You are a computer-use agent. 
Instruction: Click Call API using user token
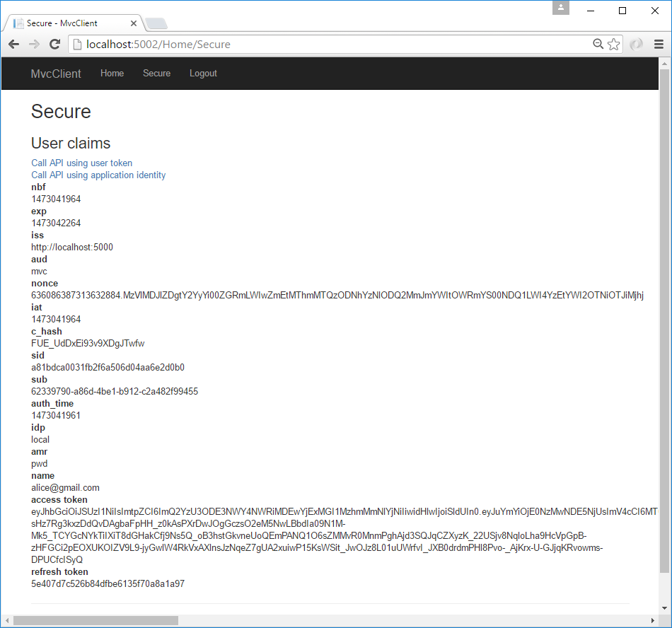click(x=81, y=163)
